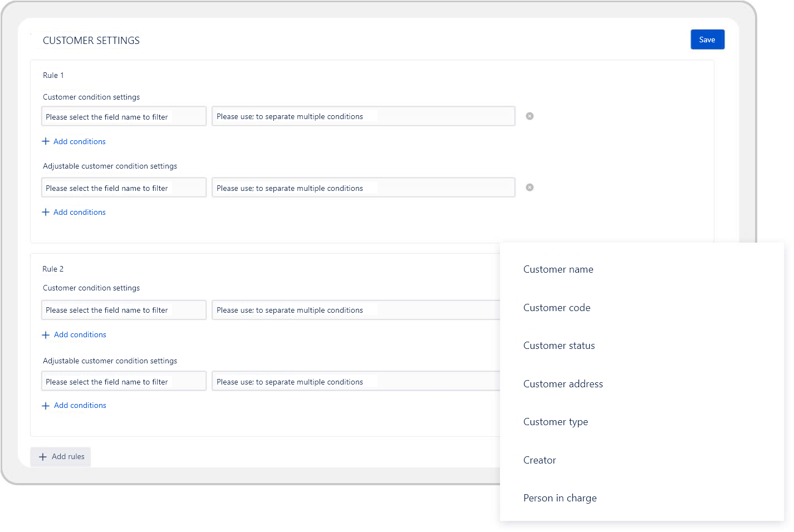This screenshot has height=532, width=794.
Task: Add conditions under Rule 2 adjustable settings
Action: coord(75,406)
